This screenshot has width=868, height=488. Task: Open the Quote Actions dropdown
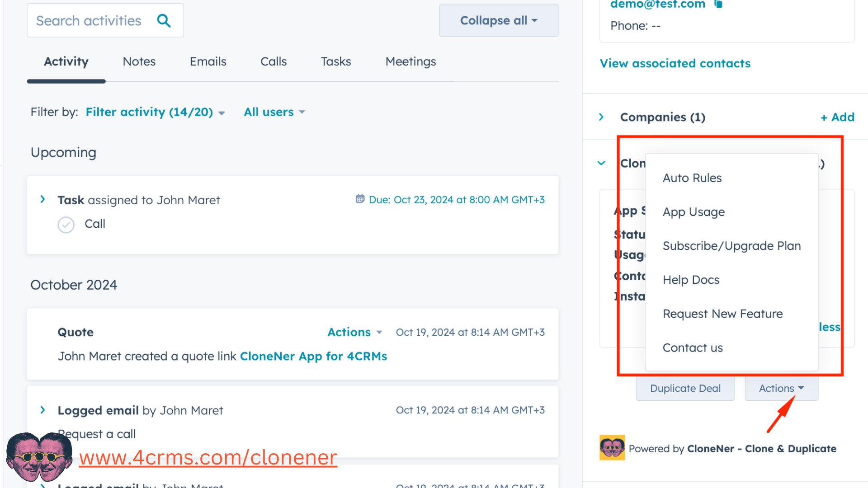355,332
